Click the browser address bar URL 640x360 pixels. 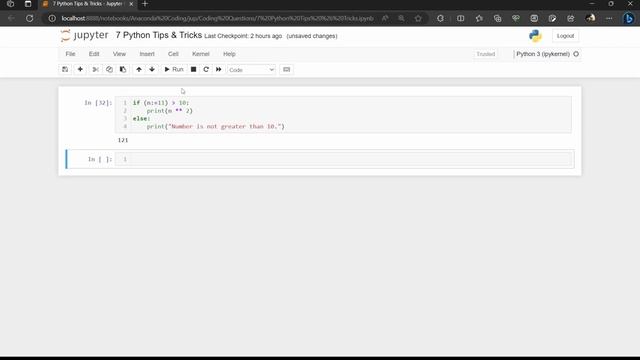pyautogui.click(x=217, y=18)
